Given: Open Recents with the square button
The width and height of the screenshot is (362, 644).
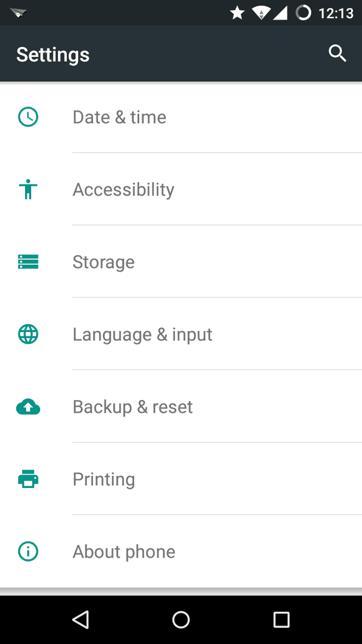Looking at the screenshot, I should click(x=281, y=619).
